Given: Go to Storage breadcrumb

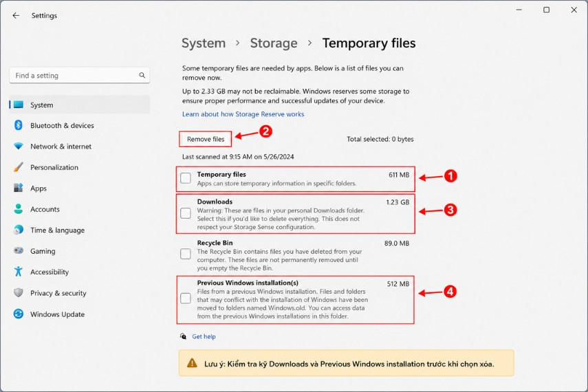Looking at the screenshot, I should [274, 43].
